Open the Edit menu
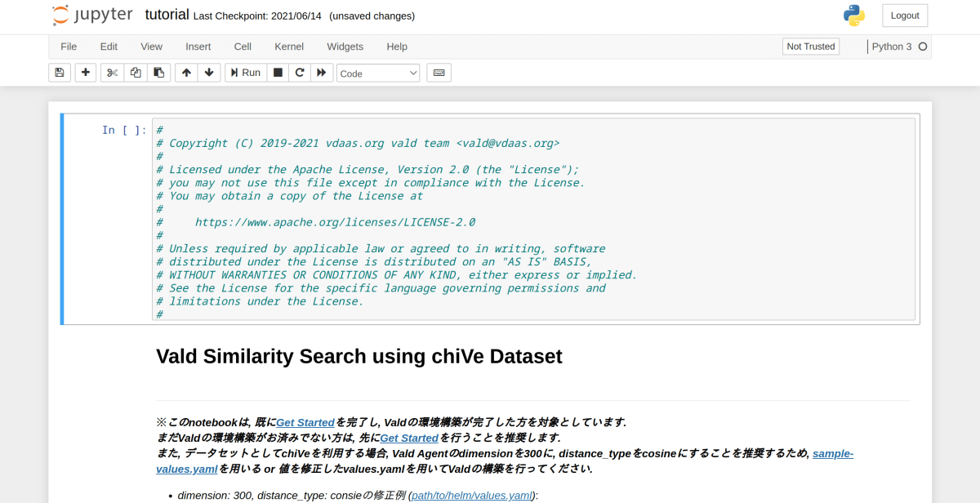This screenshot has height=503, width=980. 109,47
